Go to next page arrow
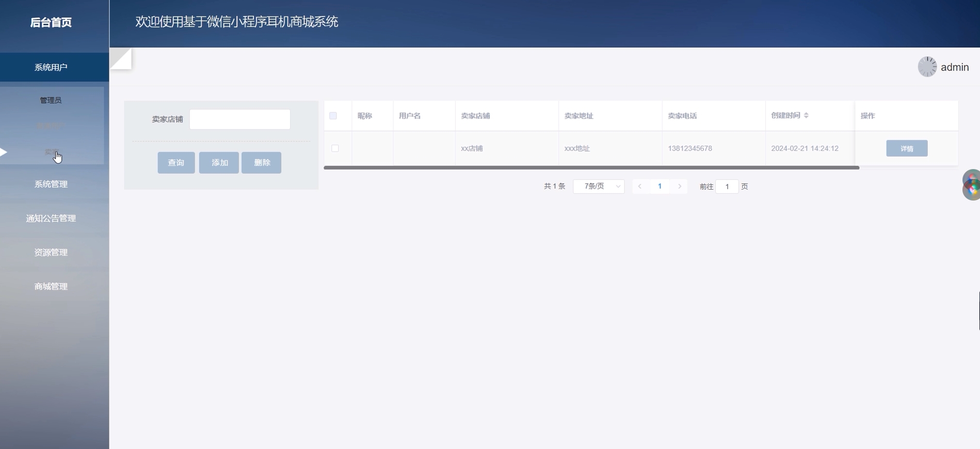 pos(680,186)
